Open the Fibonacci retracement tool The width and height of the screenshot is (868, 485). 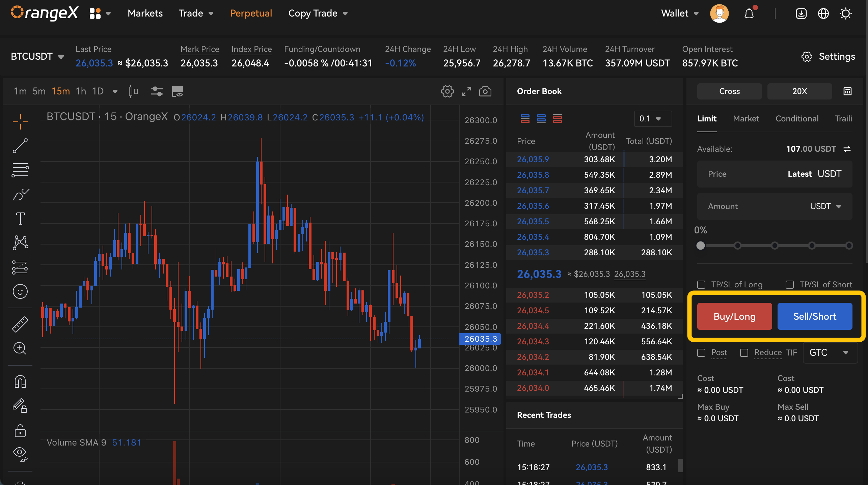point(20,170)
